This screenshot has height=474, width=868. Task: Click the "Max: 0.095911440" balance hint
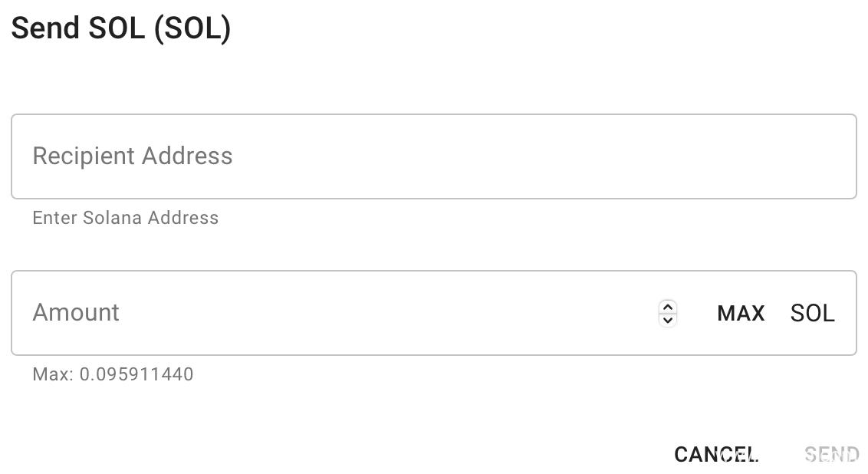pos(113,374)
